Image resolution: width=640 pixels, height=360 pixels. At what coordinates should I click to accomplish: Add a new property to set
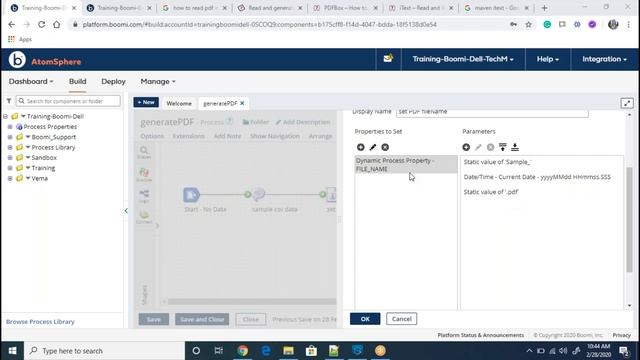pos(360,147)
